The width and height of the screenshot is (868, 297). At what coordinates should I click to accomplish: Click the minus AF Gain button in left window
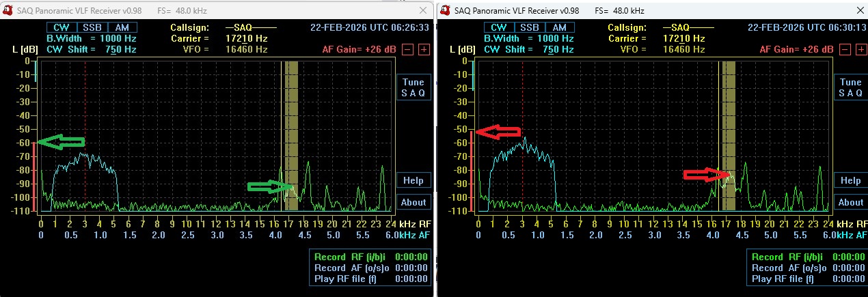point(407,50)
